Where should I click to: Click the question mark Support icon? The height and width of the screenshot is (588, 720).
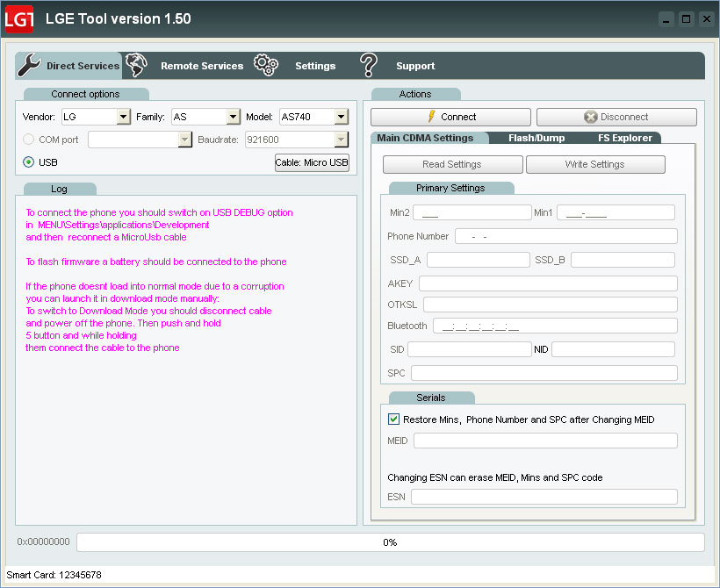tap(368, 65)
